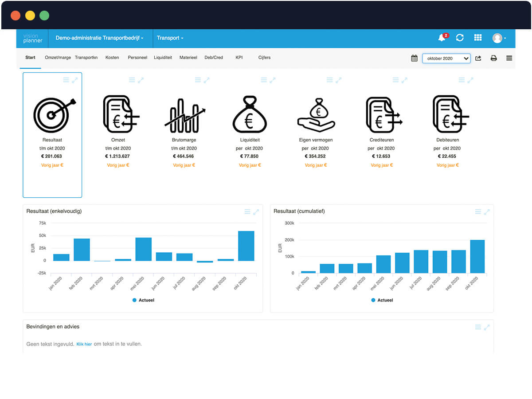The width and height of the screenshot is (532, 399).
Task: Click the Liquiditeit money bag icon
Action: click(x=249, y=114)
